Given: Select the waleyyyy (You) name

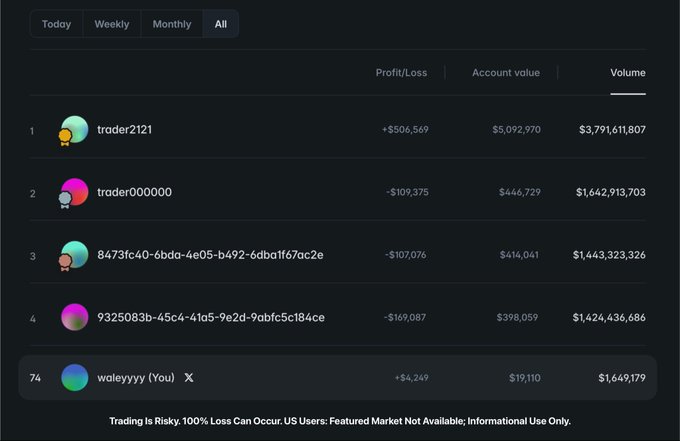Looking at the screenshot, I should pos(136,378).
